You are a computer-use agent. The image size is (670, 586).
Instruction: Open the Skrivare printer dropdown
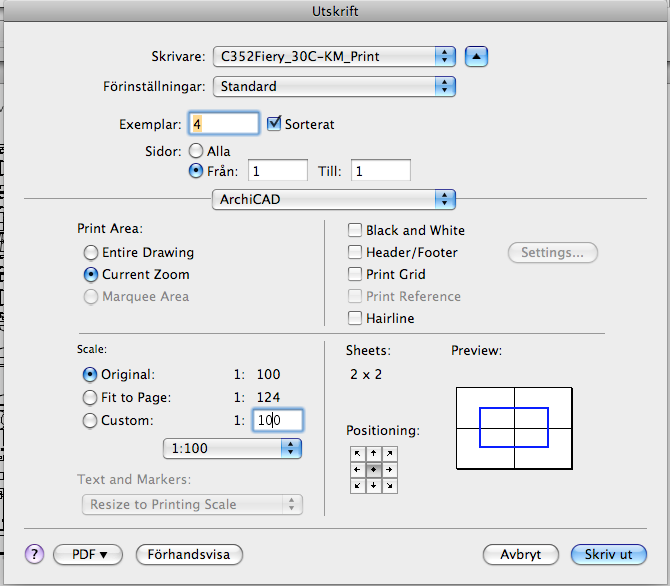click(x=334, y=56)
